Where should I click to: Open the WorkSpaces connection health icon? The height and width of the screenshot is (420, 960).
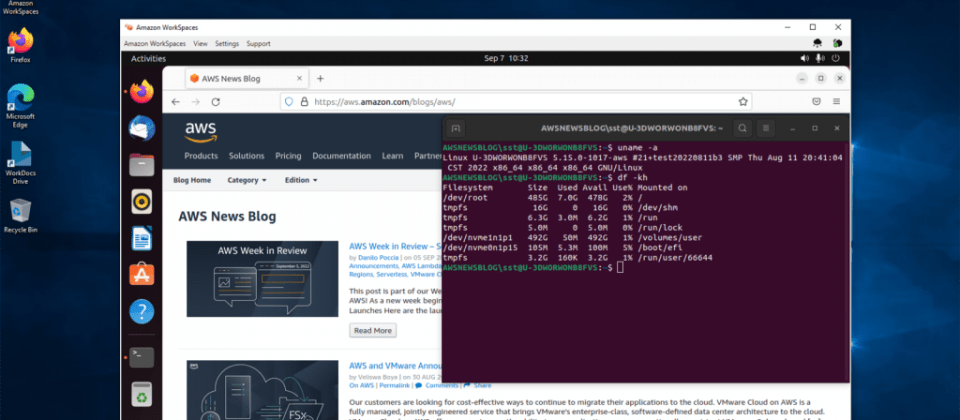click(x=837, y=43)
